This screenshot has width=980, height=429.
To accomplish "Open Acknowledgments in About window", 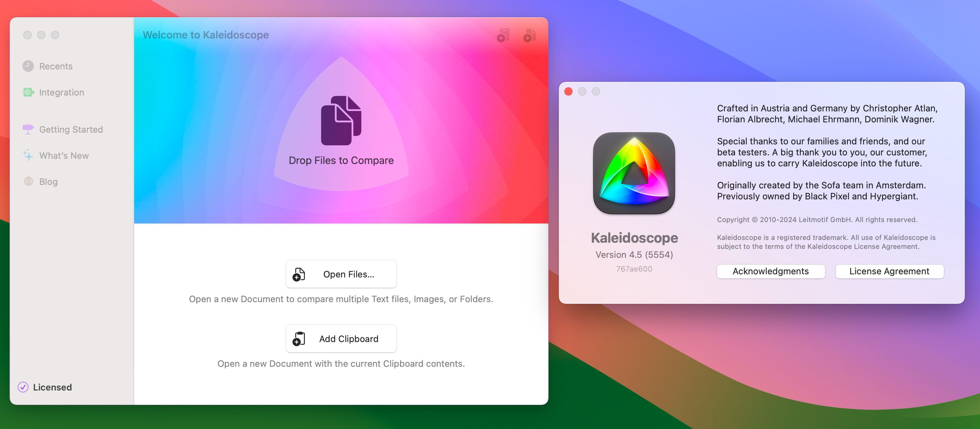I will pos(771,271).
